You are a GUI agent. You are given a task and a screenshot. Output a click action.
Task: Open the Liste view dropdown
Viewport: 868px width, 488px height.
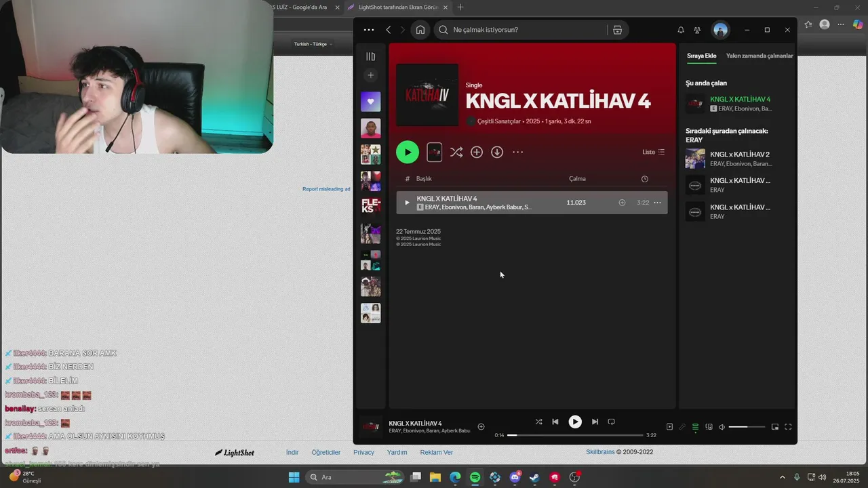click(654, 152)
